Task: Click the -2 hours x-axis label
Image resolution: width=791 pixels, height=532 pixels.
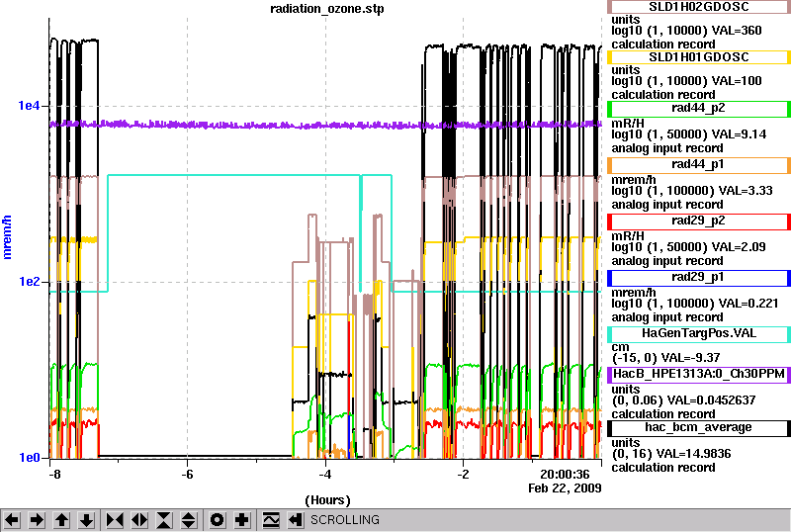Action: (x=463, y=475)
